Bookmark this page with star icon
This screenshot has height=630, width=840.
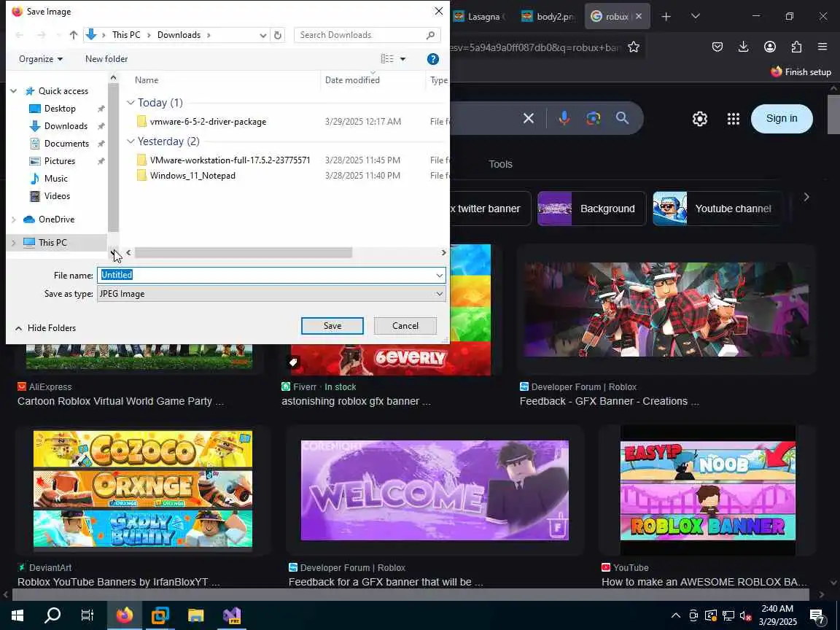[633, 47]
